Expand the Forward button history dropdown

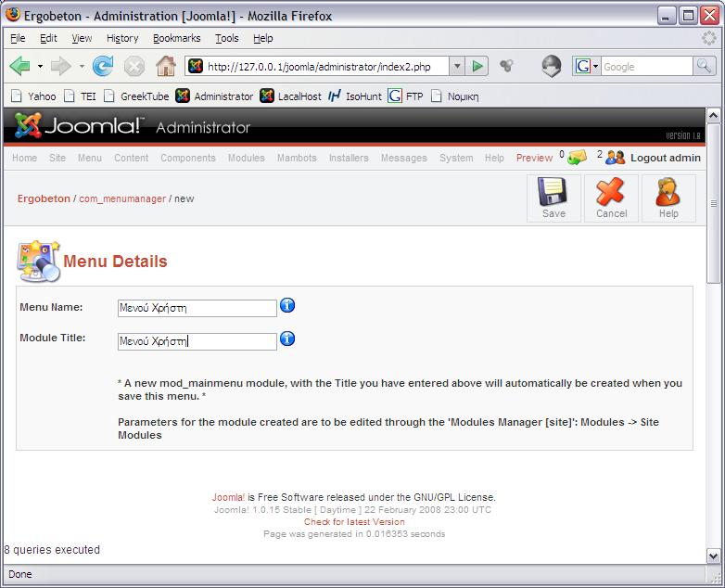pyautogui.click(x=82, y=67)
